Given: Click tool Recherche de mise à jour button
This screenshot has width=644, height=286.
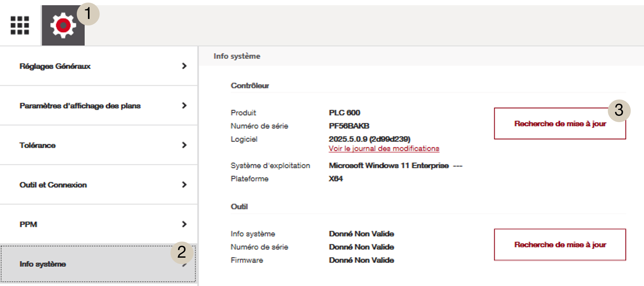Looking at the screenshot, I should tap(560, 245).
